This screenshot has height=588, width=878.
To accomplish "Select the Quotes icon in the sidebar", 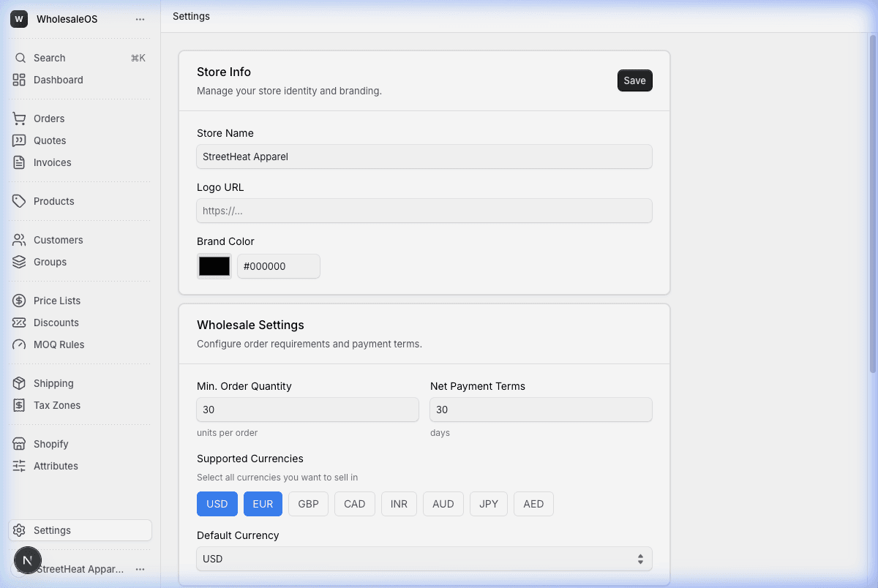I will 22,140.
